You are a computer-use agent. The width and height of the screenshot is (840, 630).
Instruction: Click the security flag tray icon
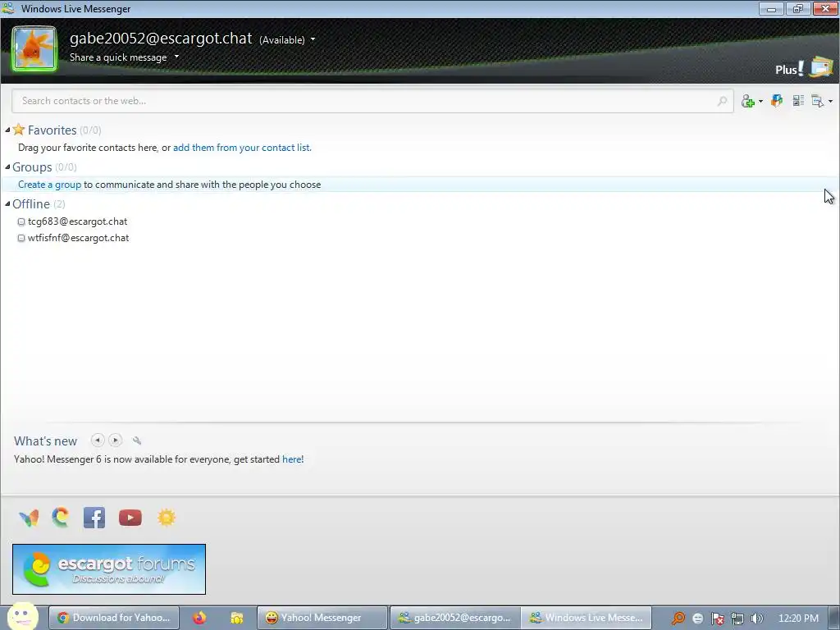717,619
